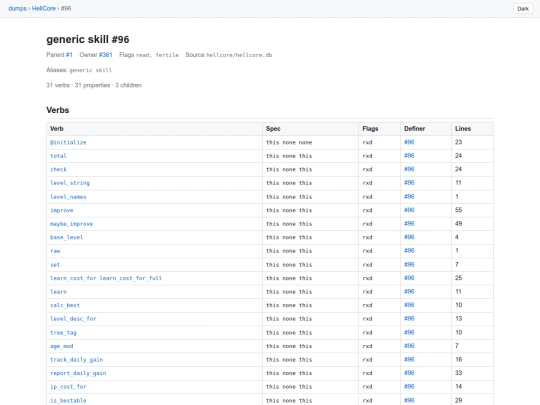Open the ip_cost_for verb
This screenshot has height=405, width=540.
68,387
